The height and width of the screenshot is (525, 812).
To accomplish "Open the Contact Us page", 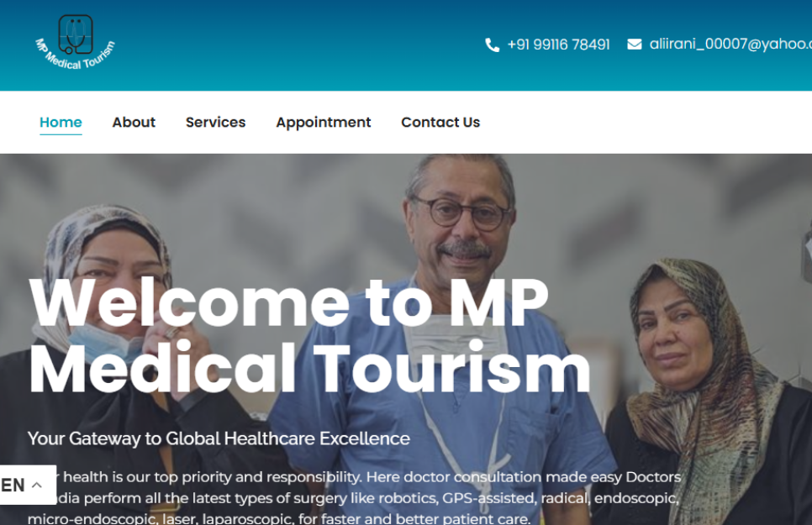I will 440,122.
